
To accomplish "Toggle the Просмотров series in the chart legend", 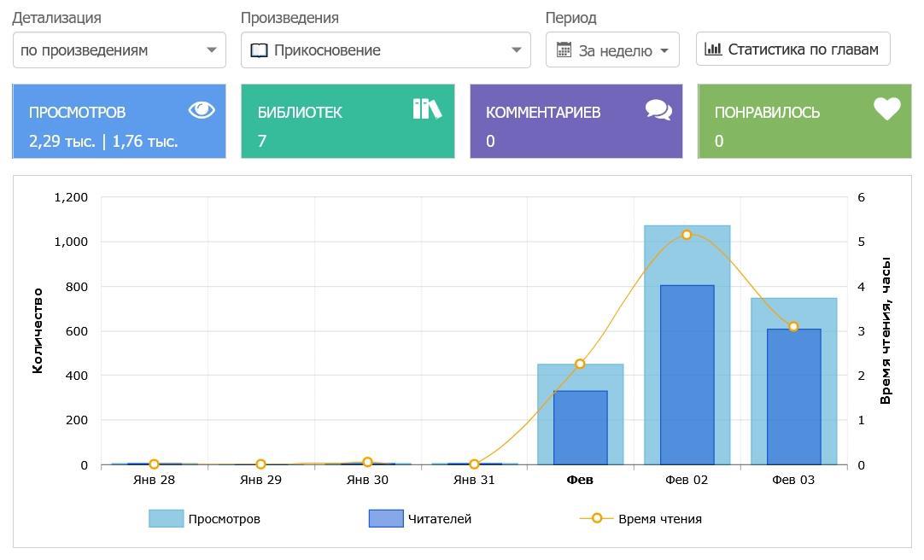I will pyautogui.click(x=204, y=519).
